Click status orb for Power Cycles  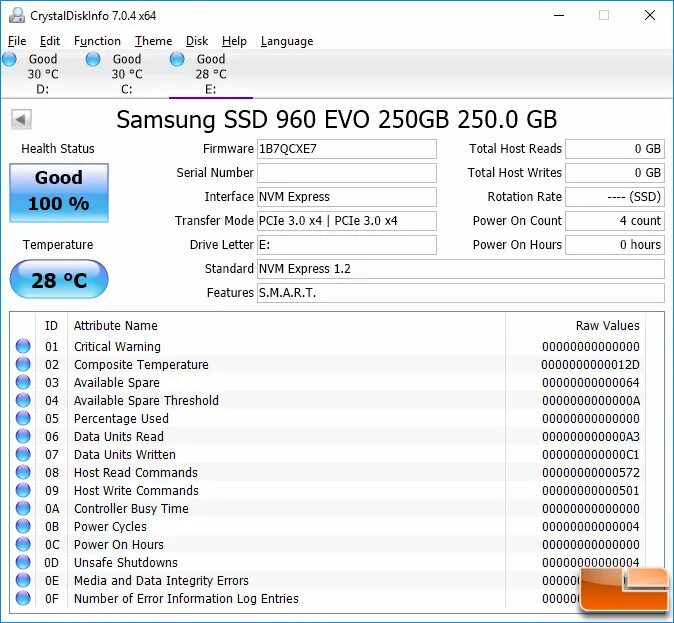[23, 526]
